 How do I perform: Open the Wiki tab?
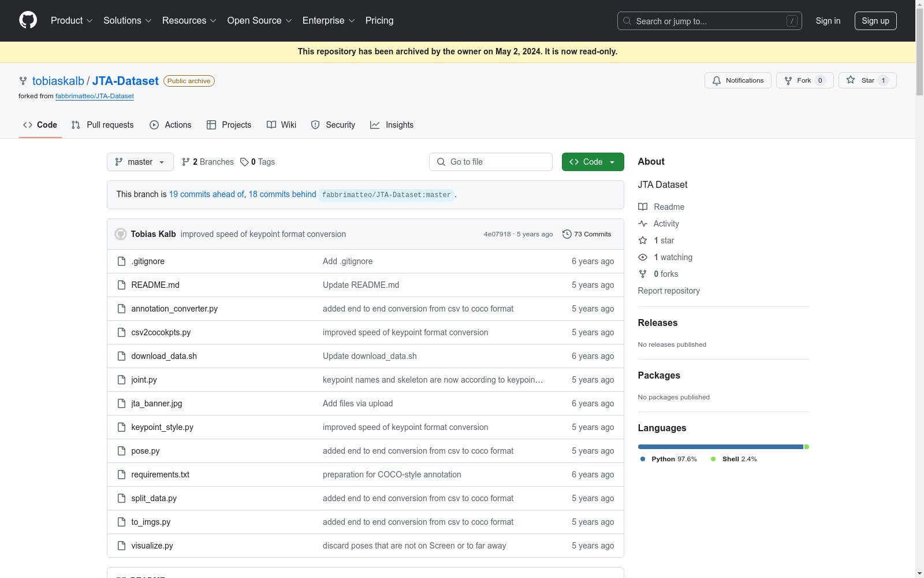pyautogui.click(x=282, y=125)
